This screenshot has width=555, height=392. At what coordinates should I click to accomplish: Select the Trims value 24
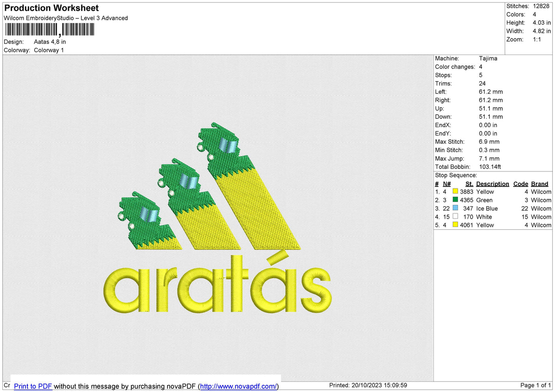(x=483, y=84)
